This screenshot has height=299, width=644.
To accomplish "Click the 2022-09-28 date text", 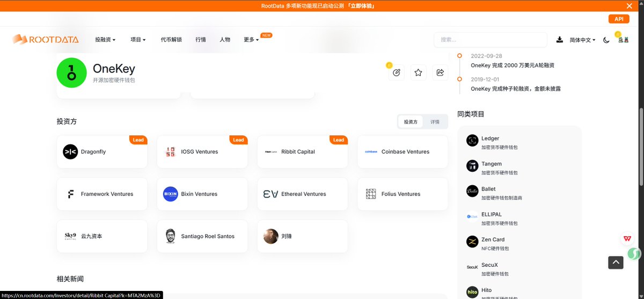I will point(487,56).
